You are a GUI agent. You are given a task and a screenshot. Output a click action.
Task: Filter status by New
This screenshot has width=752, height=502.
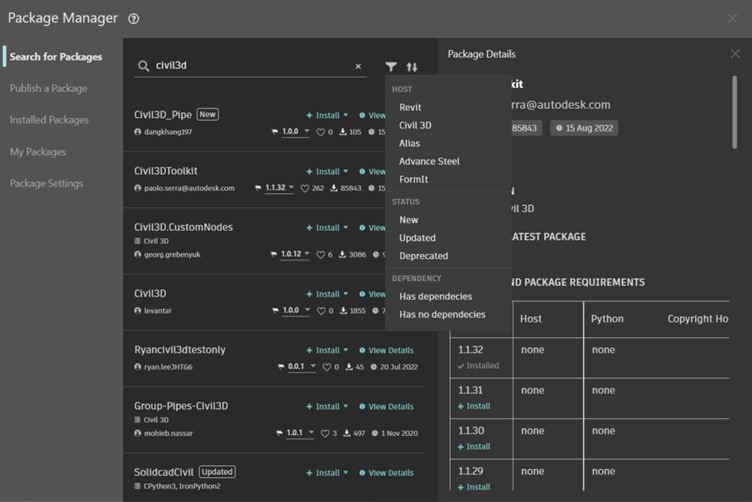pyautogui.click(x=409, y=220)
